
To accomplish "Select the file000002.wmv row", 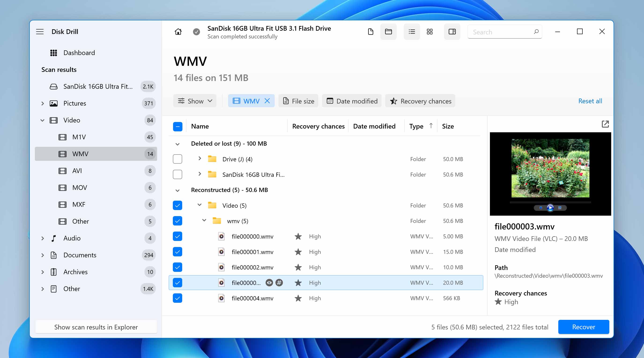I will (326, 267).
